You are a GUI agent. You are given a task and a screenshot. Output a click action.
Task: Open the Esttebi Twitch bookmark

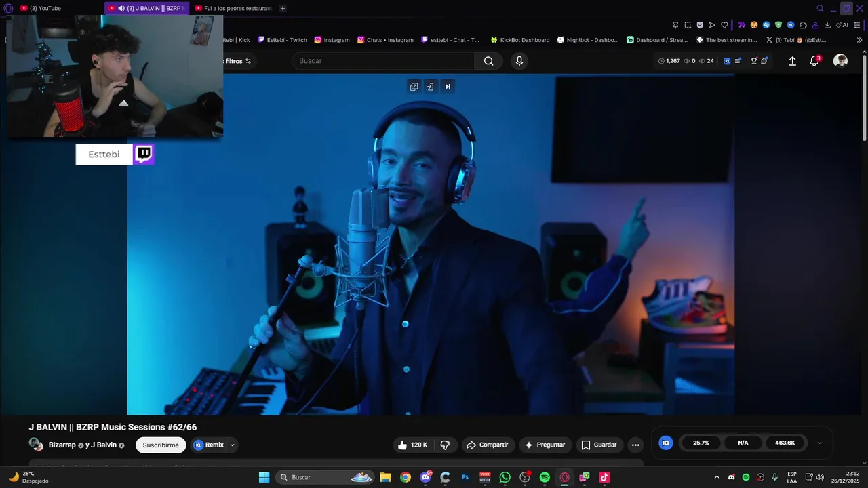[x=282, y=40]
